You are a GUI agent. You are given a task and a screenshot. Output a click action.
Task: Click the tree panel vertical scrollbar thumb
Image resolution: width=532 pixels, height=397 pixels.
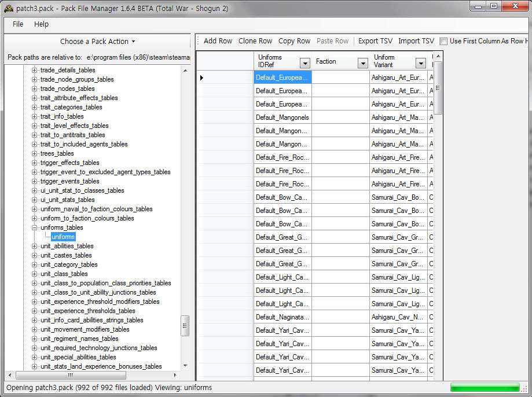185,325
